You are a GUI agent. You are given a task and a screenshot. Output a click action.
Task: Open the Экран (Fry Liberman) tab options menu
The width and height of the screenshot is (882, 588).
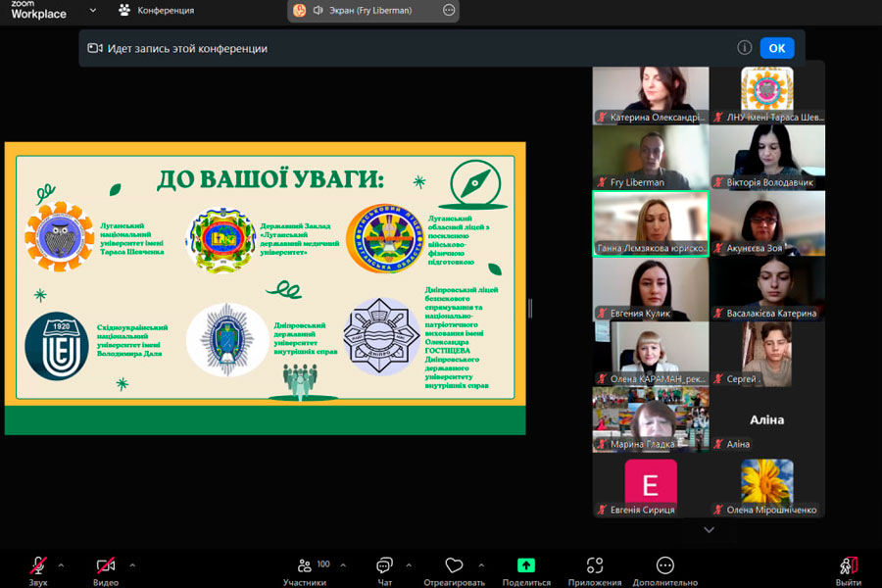pyautogui.click(x=449, y=10)
